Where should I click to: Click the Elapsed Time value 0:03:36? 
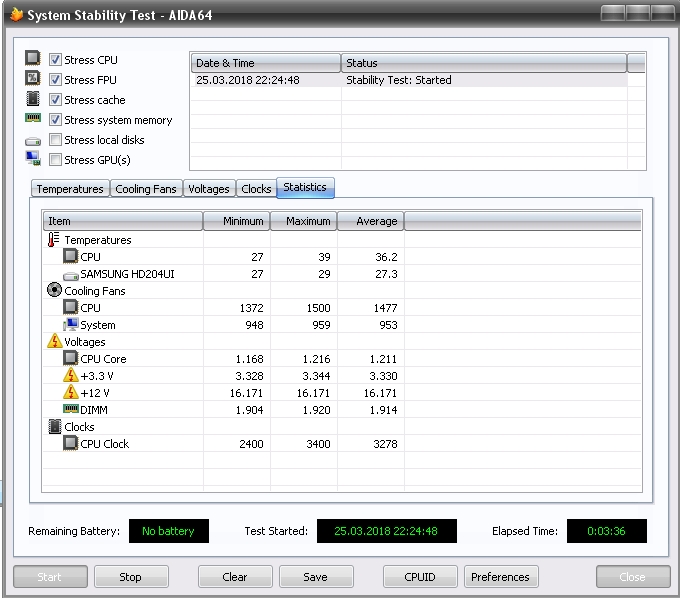(x=607, y=531)
